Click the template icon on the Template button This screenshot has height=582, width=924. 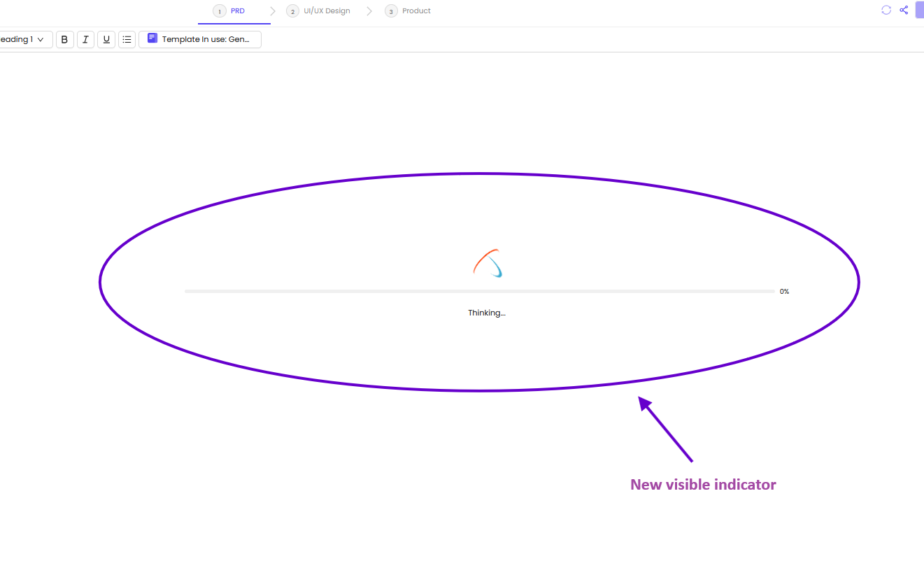coord(152,38)
